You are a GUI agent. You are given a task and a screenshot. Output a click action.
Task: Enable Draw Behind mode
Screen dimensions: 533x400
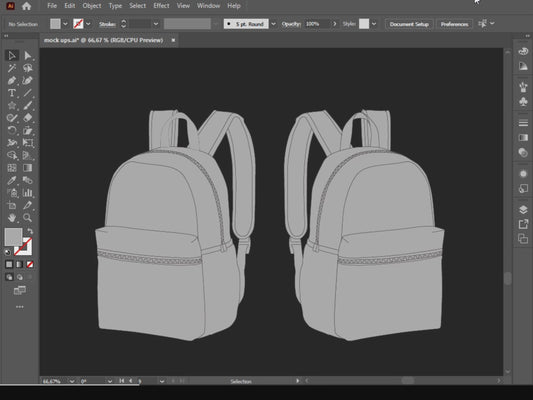(20, 277)
